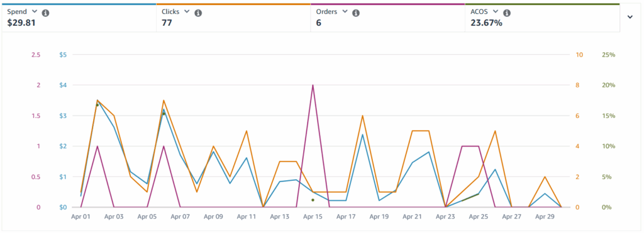Select the $29.81 spend value
Image resolution: width=644 pixels, height=233 pixels.
(21, 23)
